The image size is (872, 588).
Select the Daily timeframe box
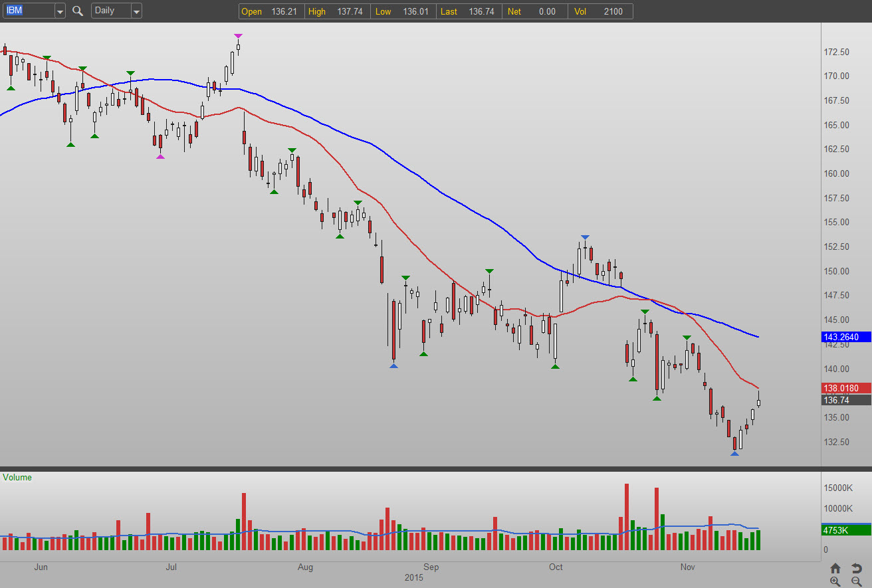click(x=111, y=11)
